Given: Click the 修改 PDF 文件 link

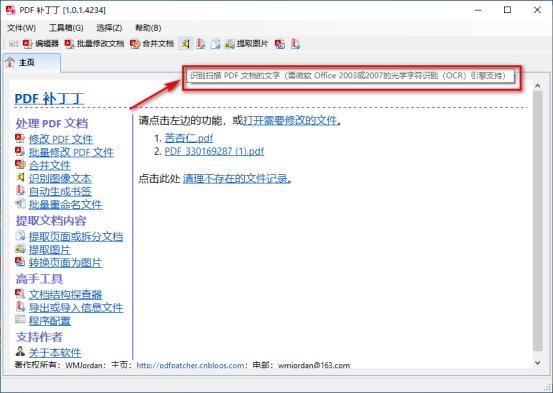Looking at the screenshot, I should (61, 139).
